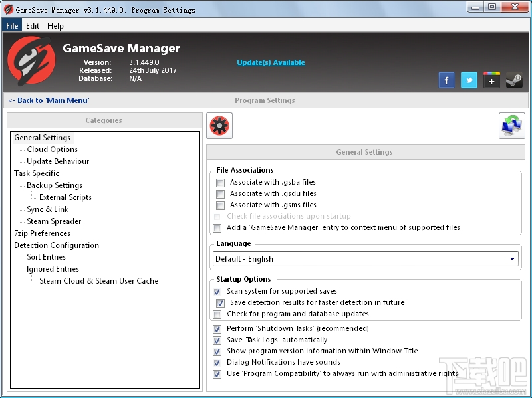This screenshot has width=532, height=398.
Task: Click the computer sync icon on the right
Action: [512, 126]
